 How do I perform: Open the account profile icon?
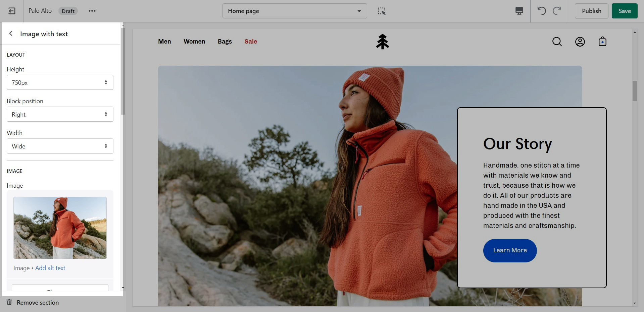tap(580, 42)
